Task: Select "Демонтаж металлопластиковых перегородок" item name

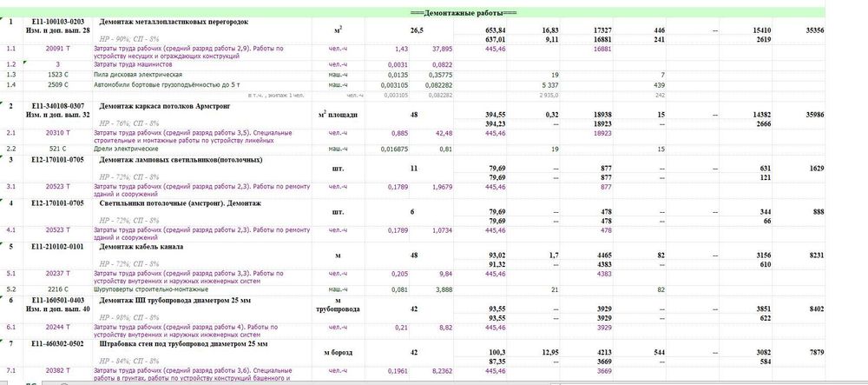Action: [174, 22]
